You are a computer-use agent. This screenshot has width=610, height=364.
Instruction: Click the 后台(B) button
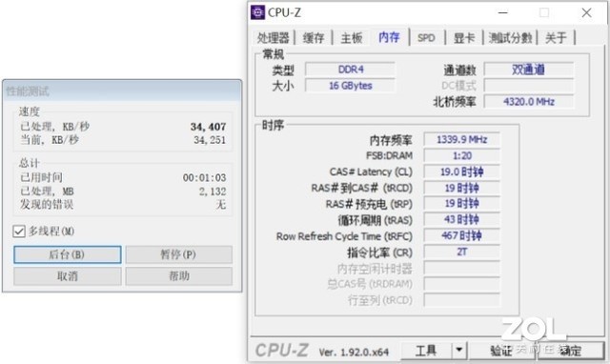click(x=68, y=254)
